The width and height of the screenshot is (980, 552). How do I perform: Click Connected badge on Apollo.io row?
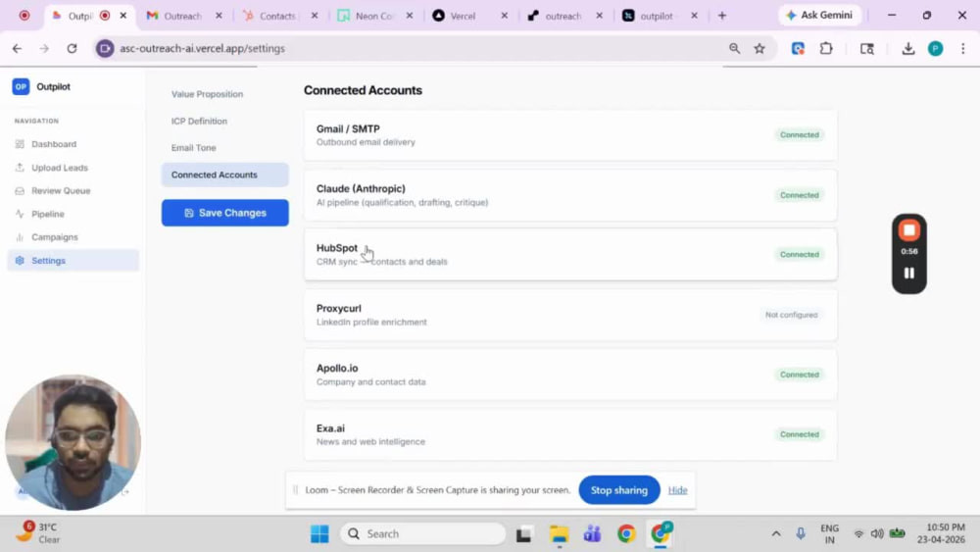(800, 375)
